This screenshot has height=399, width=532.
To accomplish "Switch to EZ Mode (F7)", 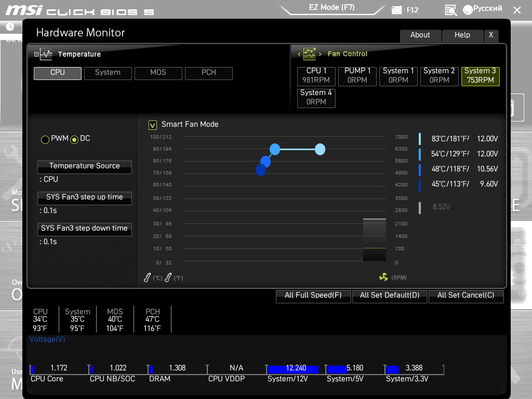I will click(x=332, y=7).
